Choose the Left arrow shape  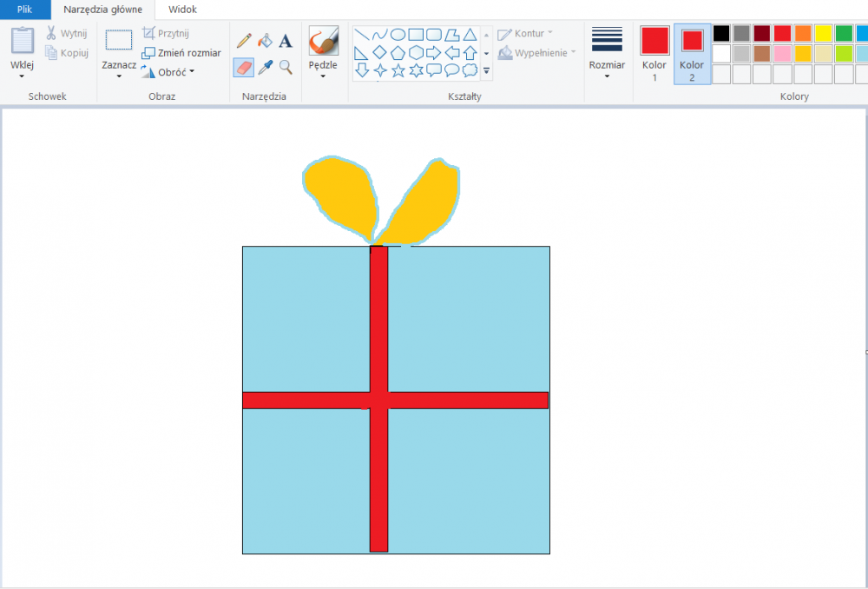coord(452,53)
